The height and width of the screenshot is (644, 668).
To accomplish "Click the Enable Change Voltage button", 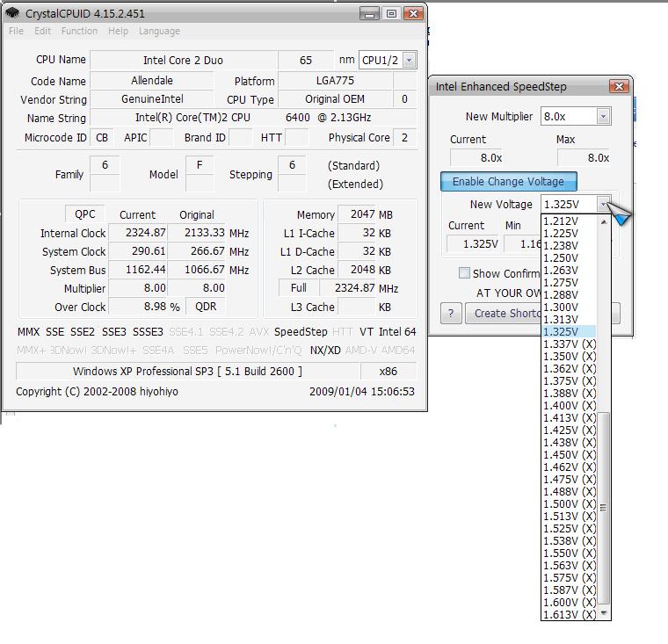I will (509, 182).
